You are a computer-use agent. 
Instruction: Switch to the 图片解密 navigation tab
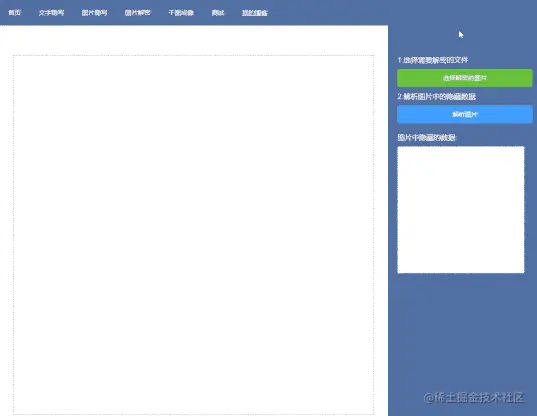coord(138,13)
